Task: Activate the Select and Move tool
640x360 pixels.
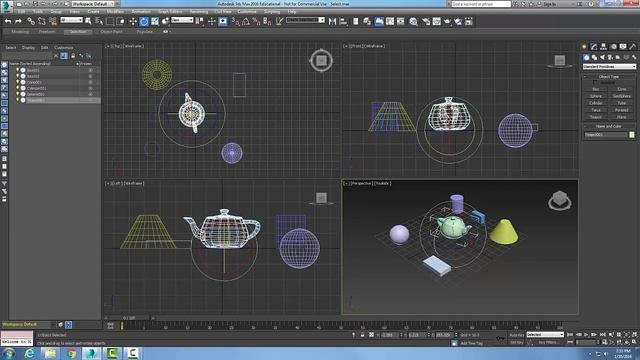Action: (x=133, y=21)
